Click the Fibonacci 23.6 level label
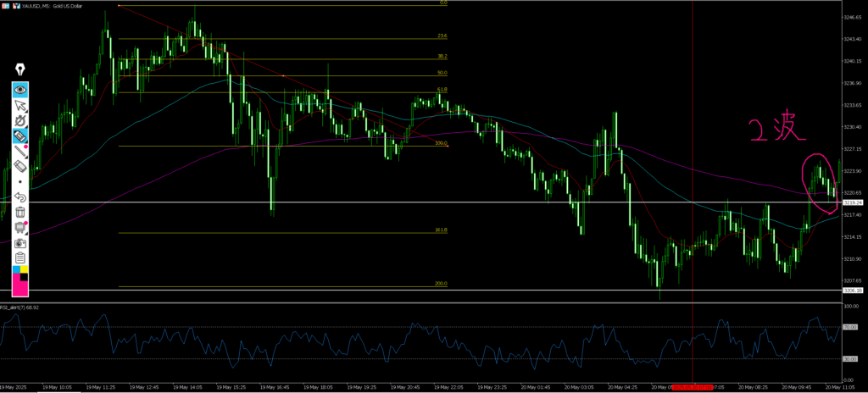Viewport: 868px width, 393px height. (x=442, y=36)
